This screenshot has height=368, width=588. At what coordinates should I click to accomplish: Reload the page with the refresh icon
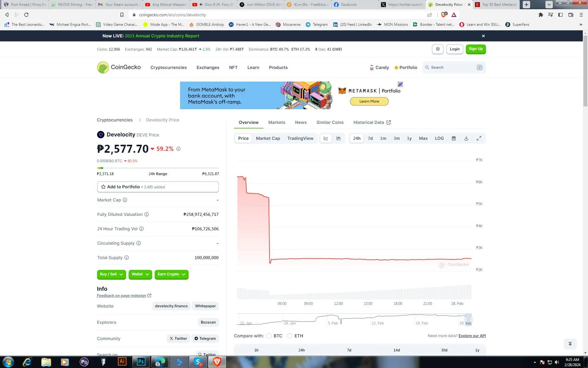pos(26,15)
